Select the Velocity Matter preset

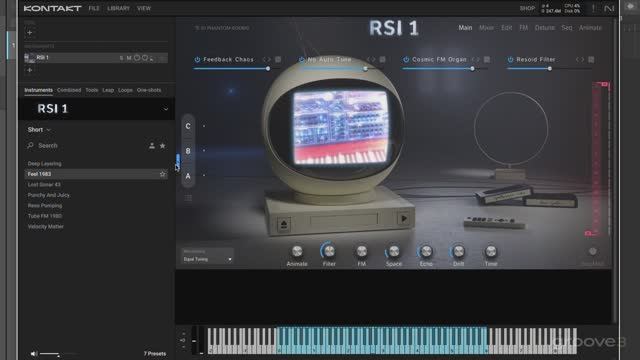pos(45,227)
